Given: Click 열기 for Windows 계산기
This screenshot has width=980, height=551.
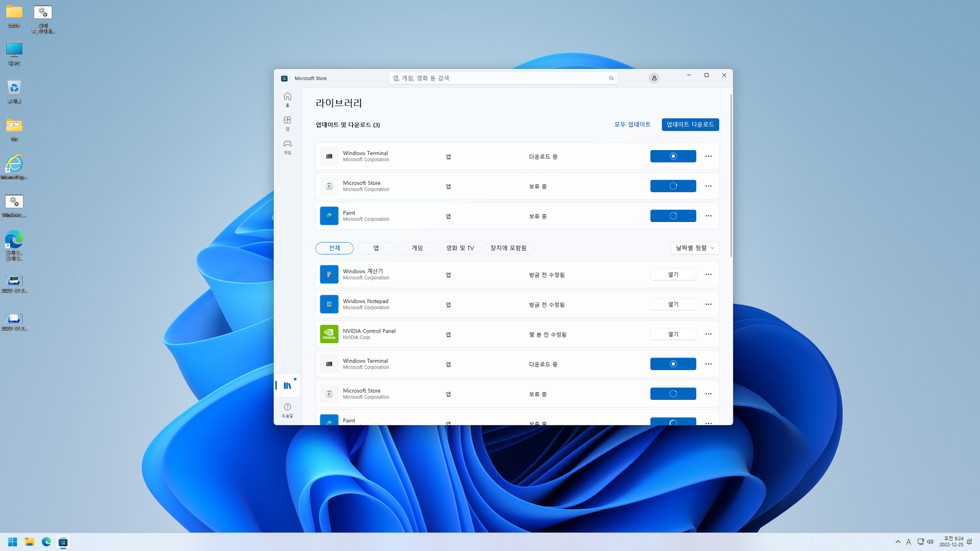Looking at the screenshot, I should [x=673, y=274].
